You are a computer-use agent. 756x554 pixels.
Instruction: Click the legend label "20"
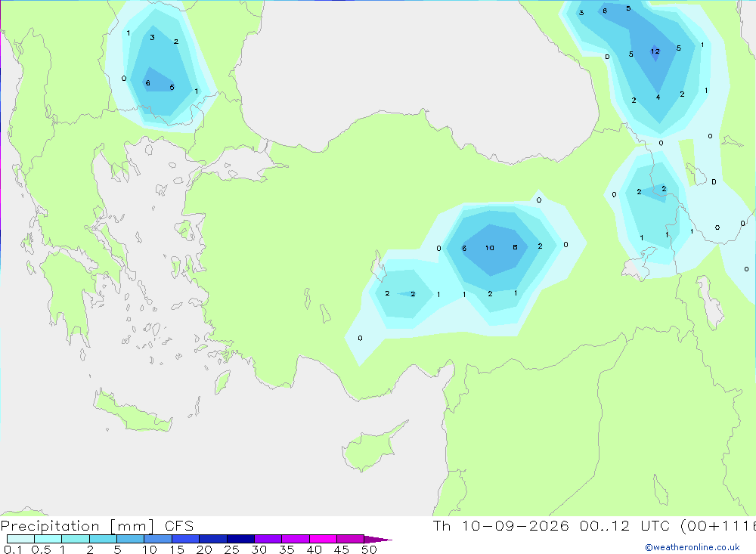[x=204, y=549]
